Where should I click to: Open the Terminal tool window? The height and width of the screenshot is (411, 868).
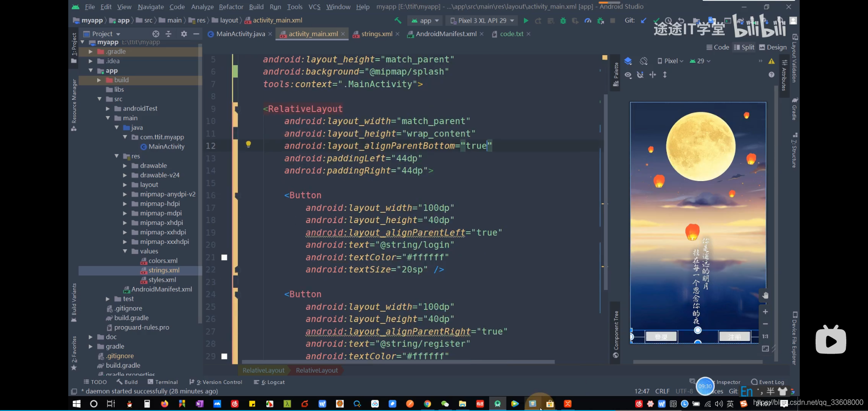point(163,382)
